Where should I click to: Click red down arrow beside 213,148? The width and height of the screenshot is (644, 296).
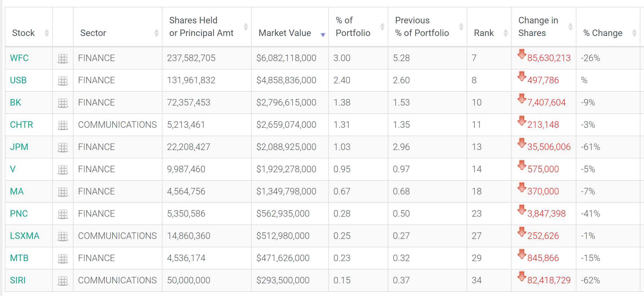522,120
